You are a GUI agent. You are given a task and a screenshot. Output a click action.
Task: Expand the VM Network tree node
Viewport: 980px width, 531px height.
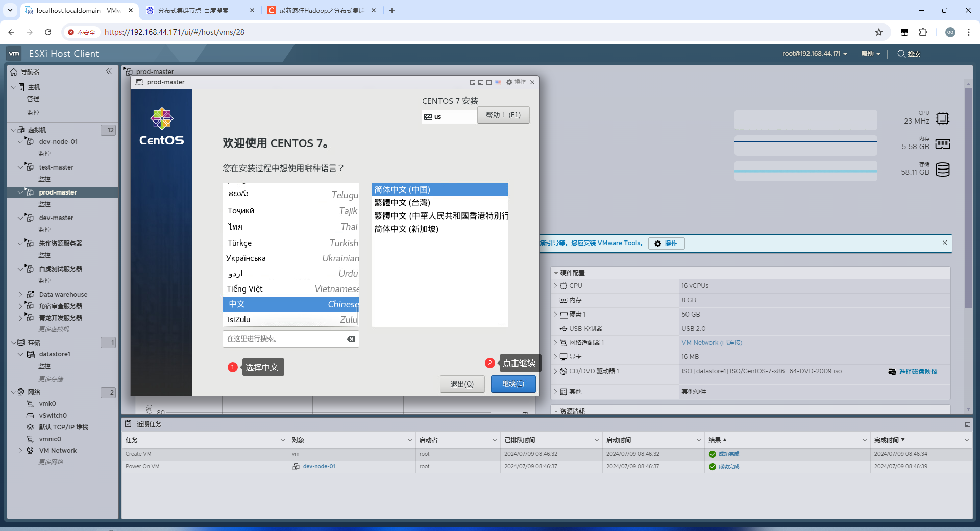click(20, 450)
